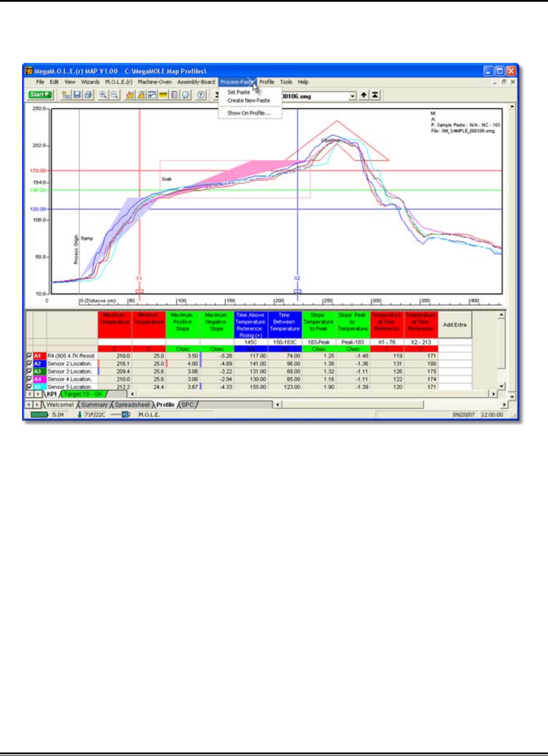Viewport: 548px width, 756px height.
Task: Click the R4 (805 4.7K Resist row label
Action: pyautogui.click(x=71, y=356)
